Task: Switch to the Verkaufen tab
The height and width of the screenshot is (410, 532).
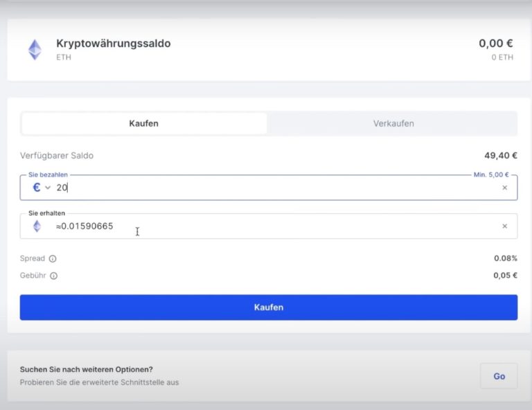Action: (x=393, y=123)
